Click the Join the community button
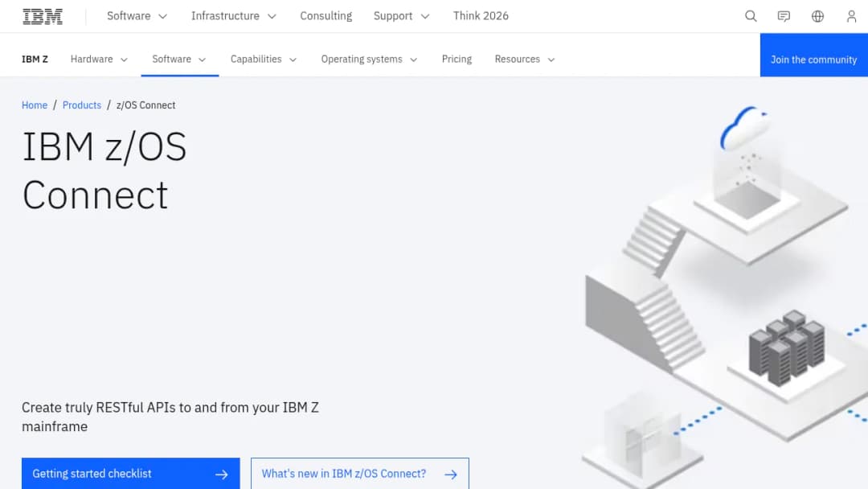868x489 pixels. coord(813,55)
